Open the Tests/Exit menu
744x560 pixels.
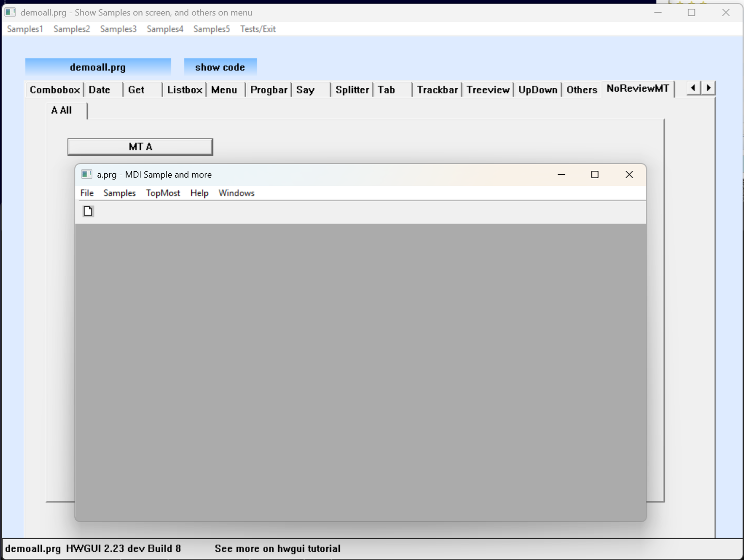258,29
